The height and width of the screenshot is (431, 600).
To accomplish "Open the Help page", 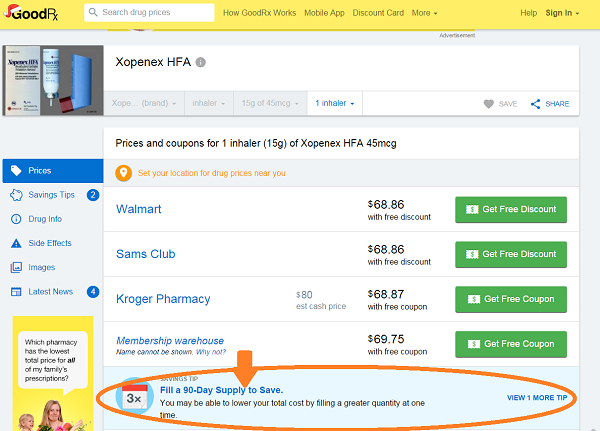I will 528,13.
